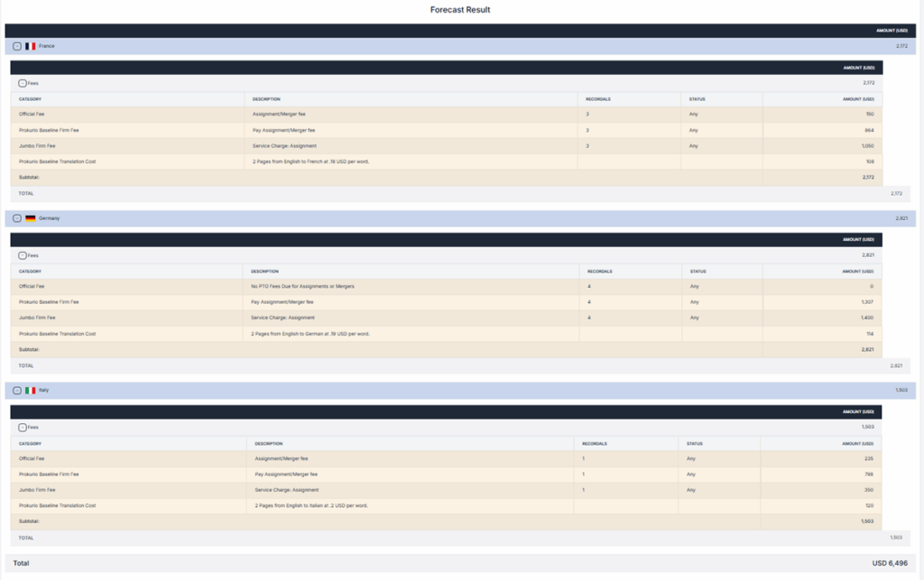Click the RECORDALS column header in Italy's table
Viewport: 924px width, 580px height.
pyautogui.click(x=595, y=443)
